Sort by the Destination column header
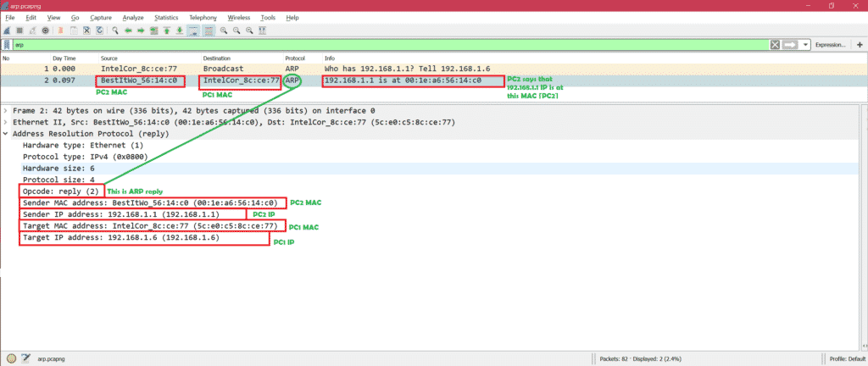868x366 pixels. click(x=242, y=58)
